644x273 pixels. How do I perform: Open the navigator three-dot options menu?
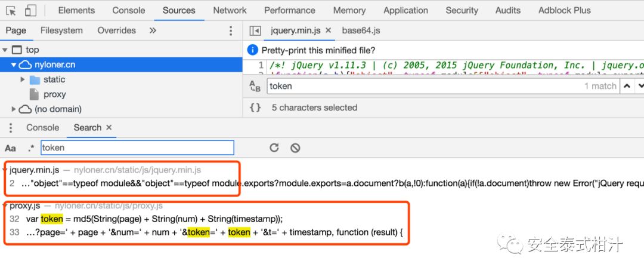(x=231, y=30)
